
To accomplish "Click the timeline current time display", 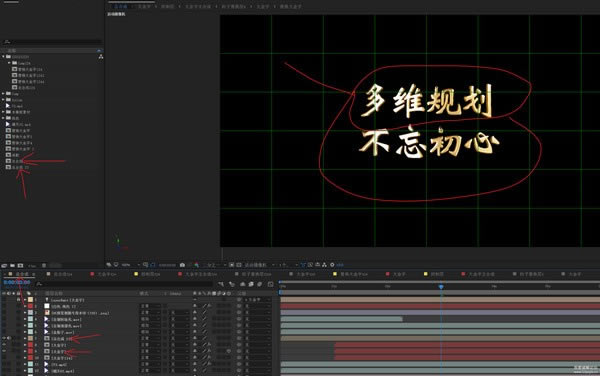I will click(17, 283).
